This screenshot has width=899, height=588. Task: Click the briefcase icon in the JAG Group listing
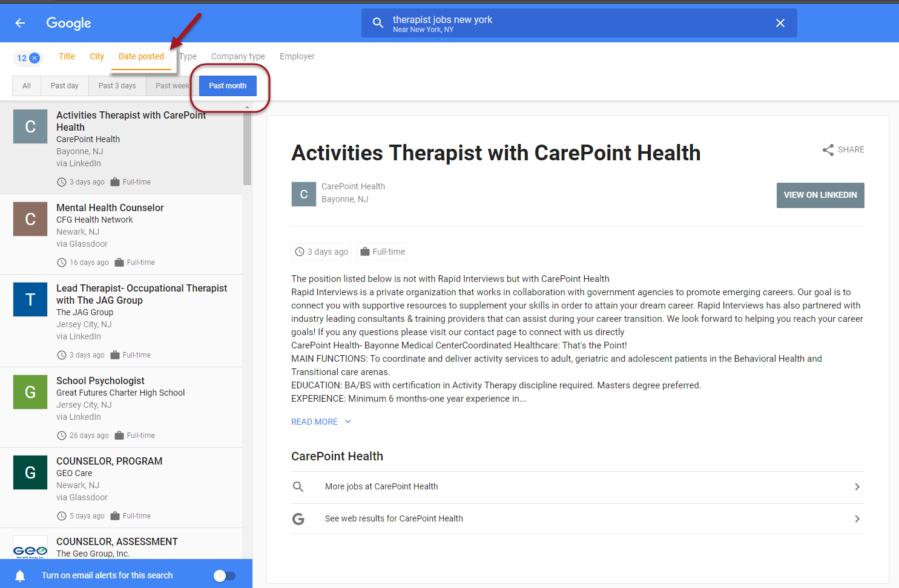point(115,355)
